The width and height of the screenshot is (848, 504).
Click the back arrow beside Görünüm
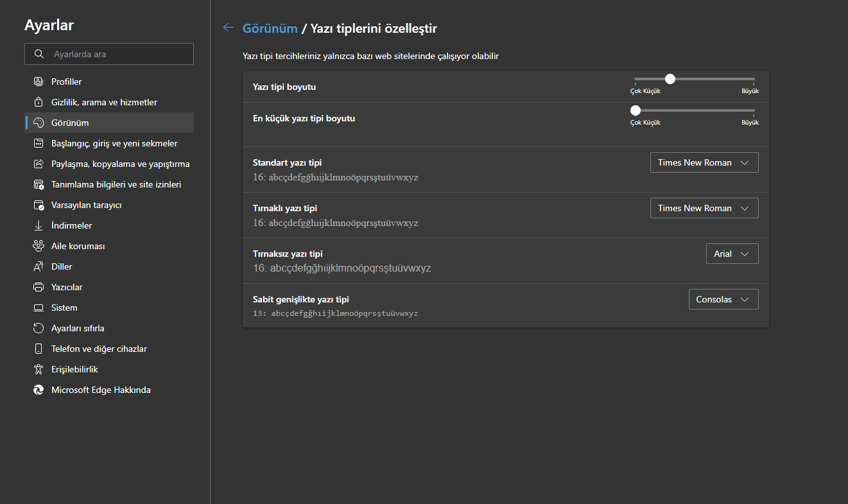pos(228,28)
